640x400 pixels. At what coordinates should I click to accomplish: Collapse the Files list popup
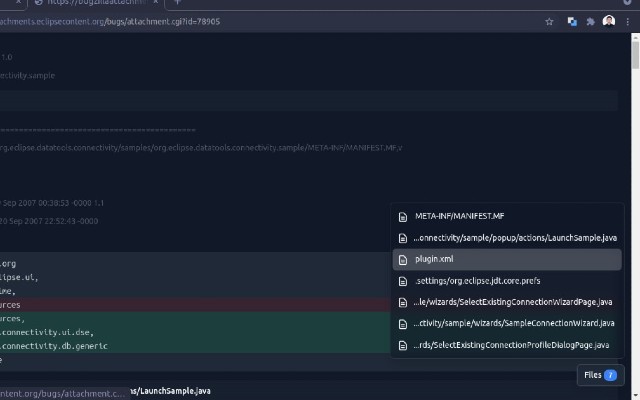601,375
